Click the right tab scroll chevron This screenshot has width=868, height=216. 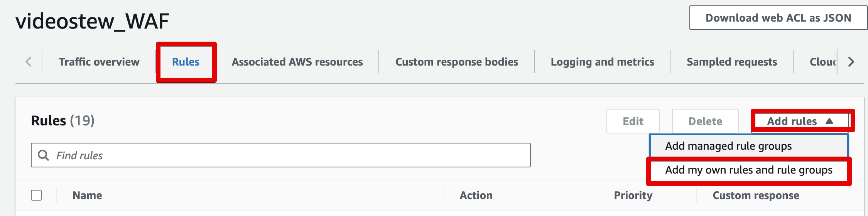click(851, 62)
